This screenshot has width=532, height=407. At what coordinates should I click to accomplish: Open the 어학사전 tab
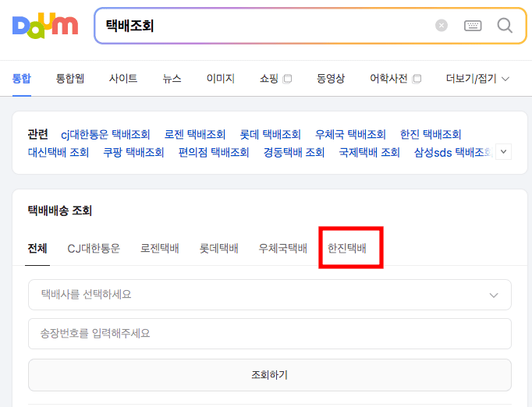[x=388, y=79]
